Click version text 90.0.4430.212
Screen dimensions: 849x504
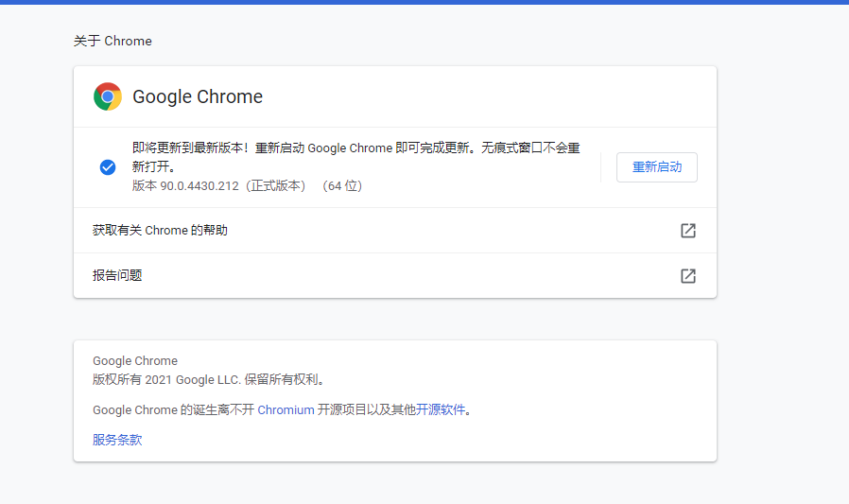(199, 186)
